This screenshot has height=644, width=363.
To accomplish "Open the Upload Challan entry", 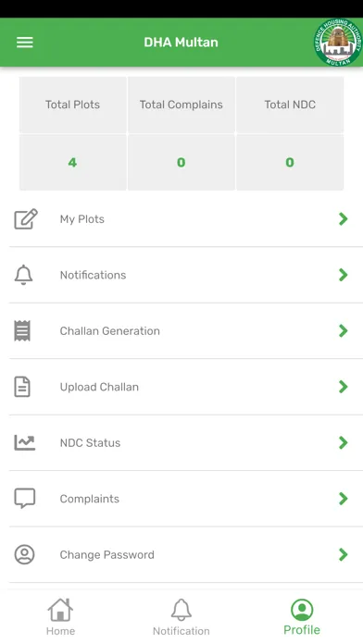I will click(186, 387).
